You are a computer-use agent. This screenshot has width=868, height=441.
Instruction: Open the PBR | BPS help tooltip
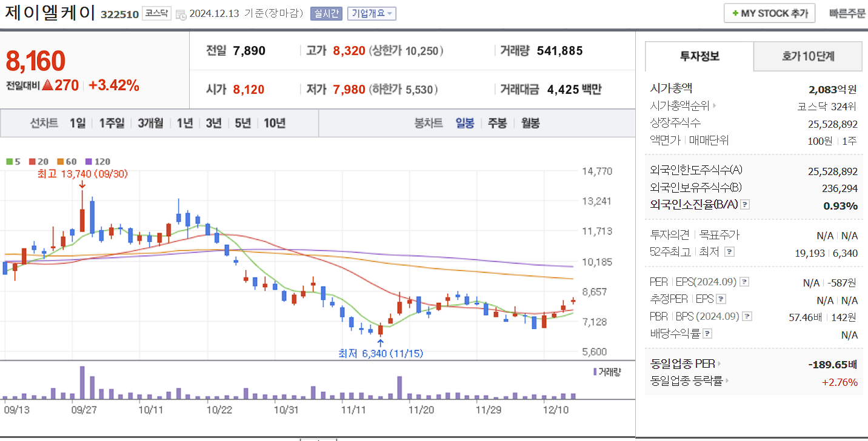tap(746, 316)
